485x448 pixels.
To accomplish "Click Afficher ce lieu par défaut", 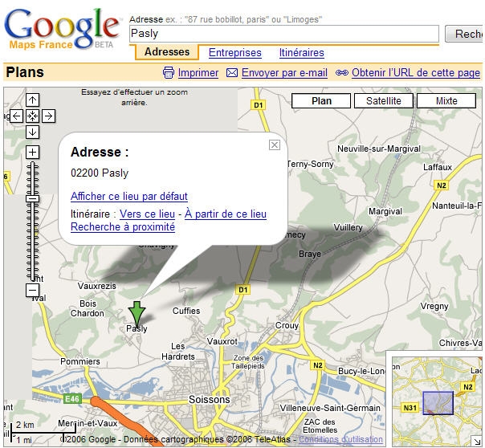I will (x=129, y=197).
